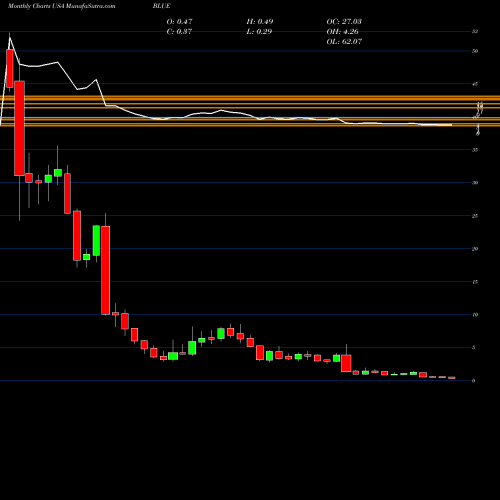Click the 'Monthly Charts USA MunafaSutra.com' chart title
The image size is (500, 500).
61,6
